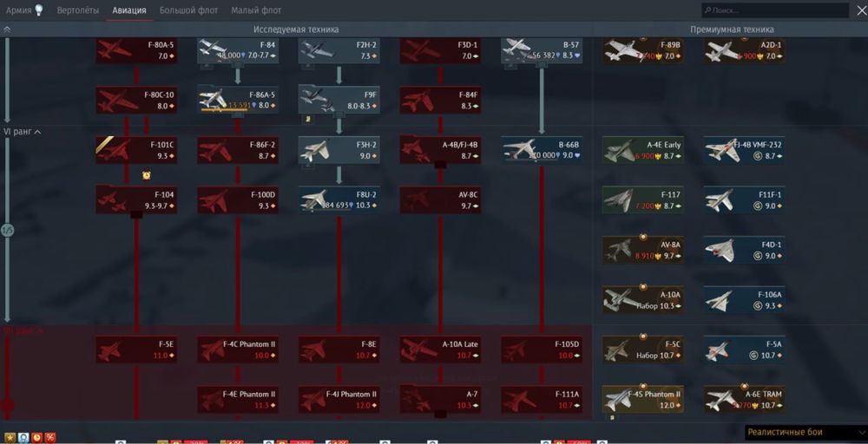
Task: Click the gold star icon in bottom bar
Action: 8,437
